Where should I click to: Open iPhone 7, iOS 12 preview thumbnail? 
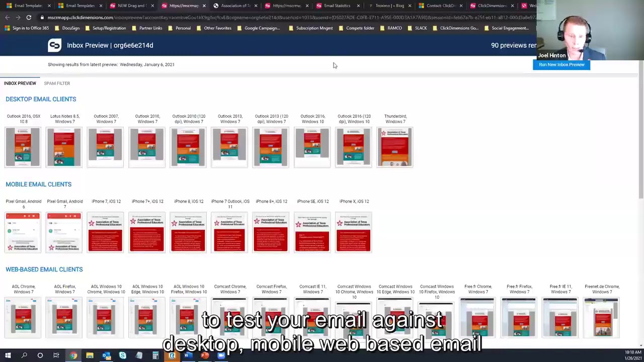point(105,232)
